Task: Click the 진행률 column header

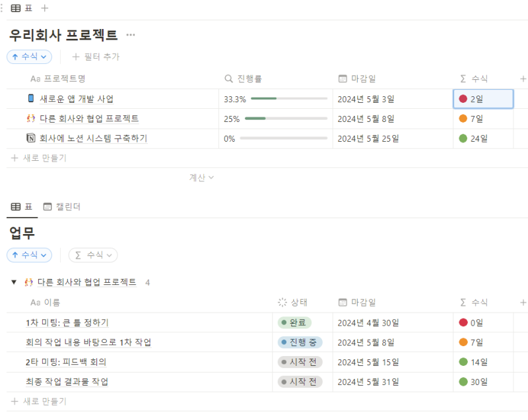Action: coord(243,78)
